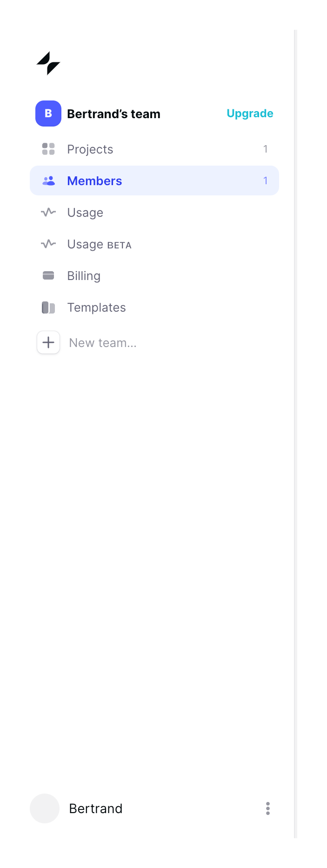Screen dimensions: 327x868
Task: Open the New team input area
Action: point(102,342)
